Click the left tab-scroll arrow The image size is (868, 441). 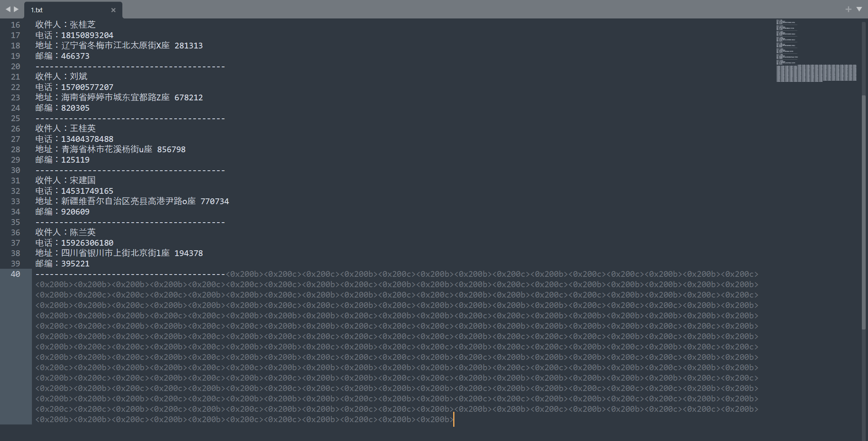(8, 9)
